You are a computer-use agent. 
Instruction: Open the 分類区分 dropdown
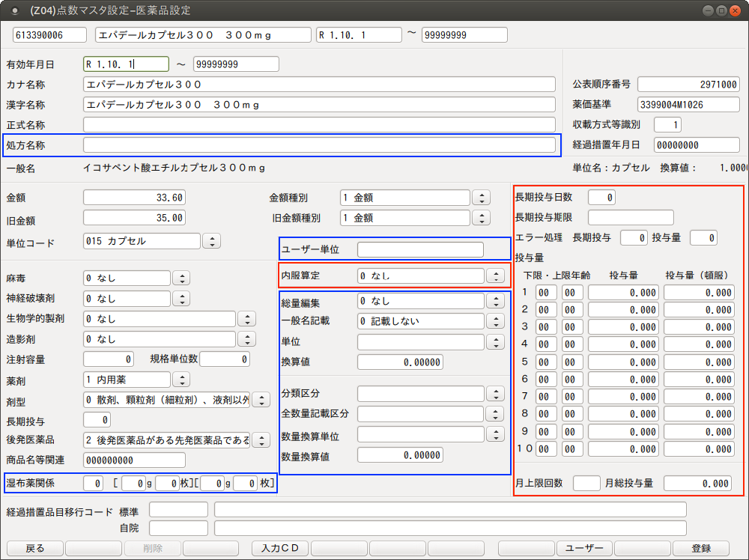495,394
